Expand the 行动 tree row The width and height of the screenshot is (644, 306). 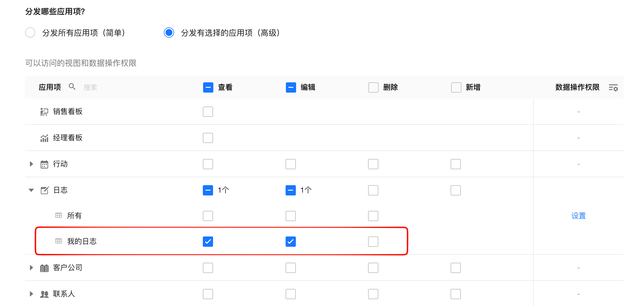pyautogui.click(x=31, y=164)
